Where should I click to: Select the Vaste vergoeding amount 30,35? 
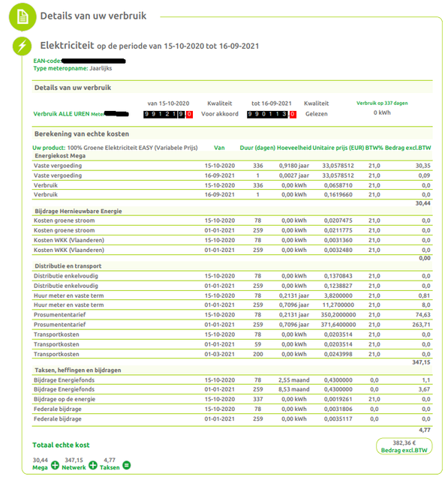tap(423, 166)
